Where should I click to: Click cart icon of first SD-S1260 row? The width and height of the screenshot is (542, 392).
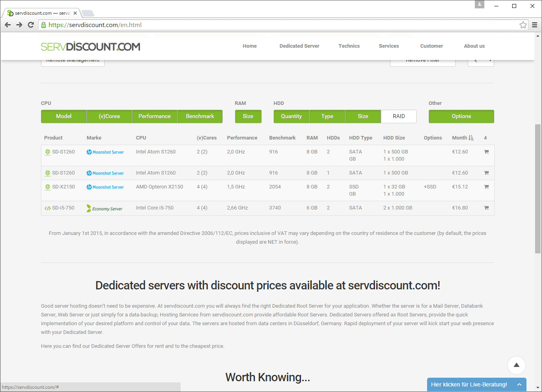click(486, 152)
